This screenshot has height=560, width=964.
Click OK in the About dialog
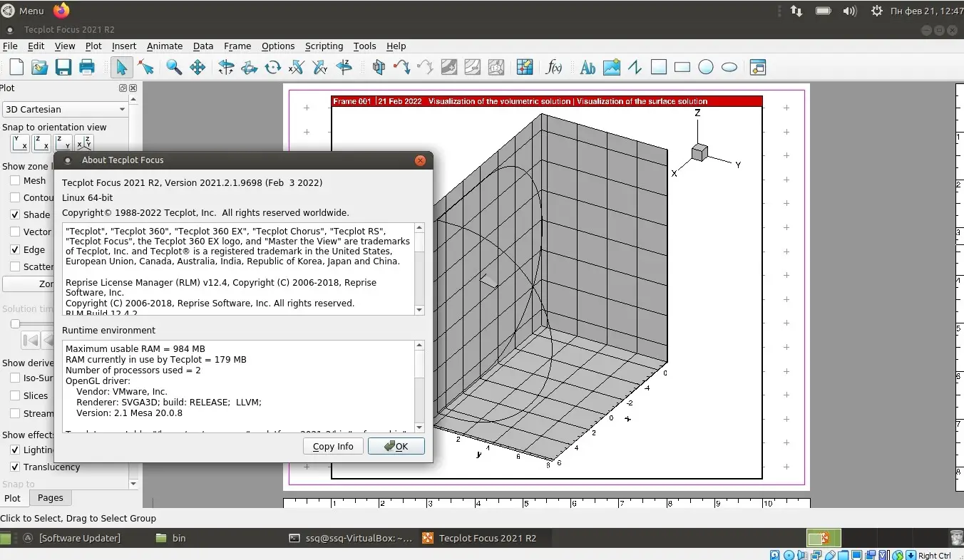(x=396, y=446)
